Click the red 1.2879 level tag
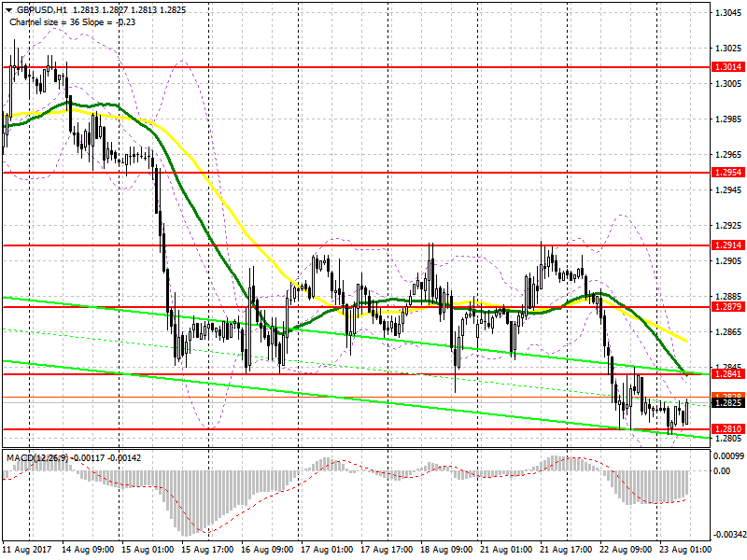Viewport: 747px width, 560px height. pyautogui.click(x=728, y=306)
